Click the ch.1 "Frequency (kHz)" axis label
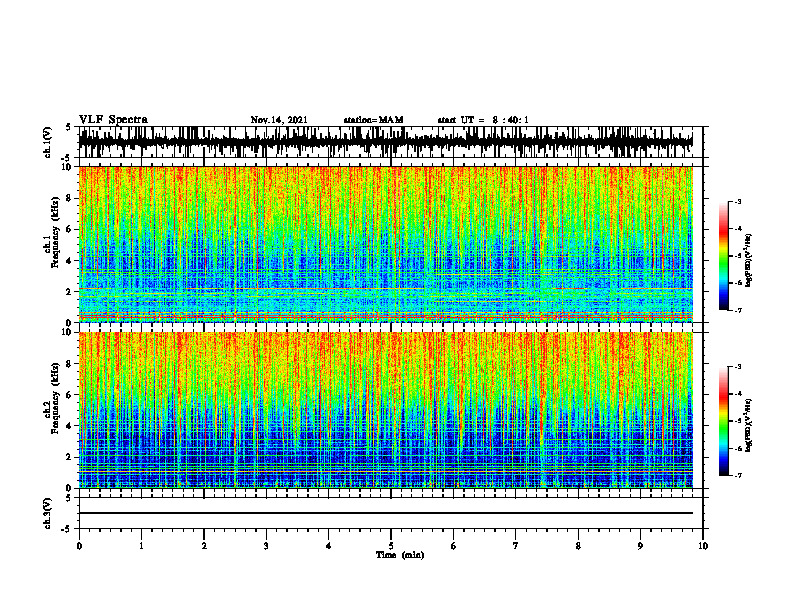The width and height of the screenshot is (792, 612). pyautogui.click(x=55, y=232)
